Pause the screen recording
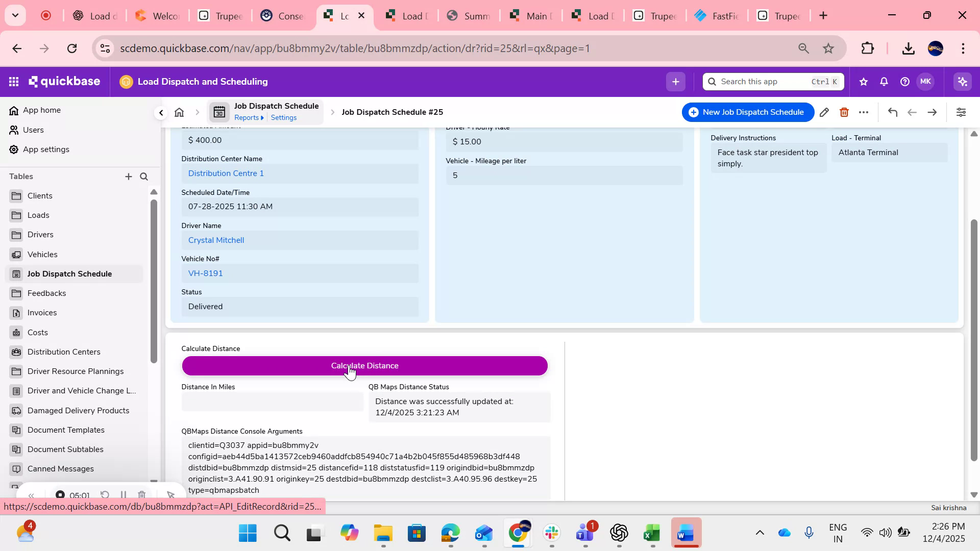 pyautogui.click(x=123, y=494)
